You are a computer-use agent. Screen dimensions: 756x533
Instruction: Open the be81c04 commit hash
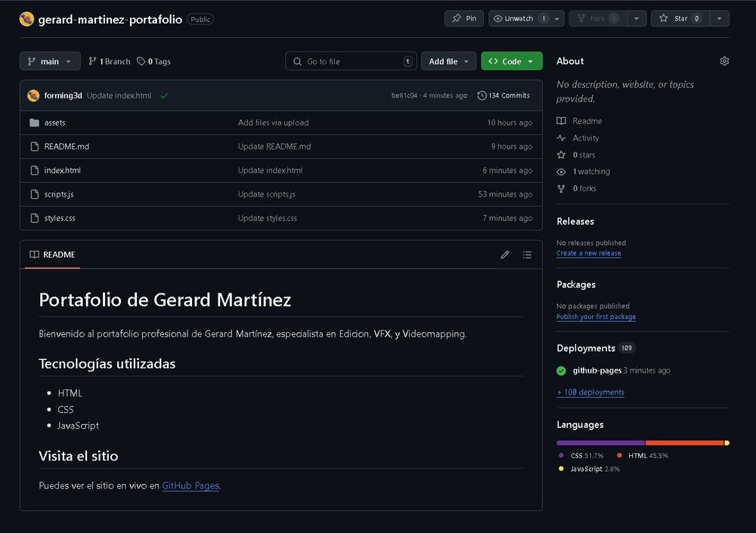point(404,95)
